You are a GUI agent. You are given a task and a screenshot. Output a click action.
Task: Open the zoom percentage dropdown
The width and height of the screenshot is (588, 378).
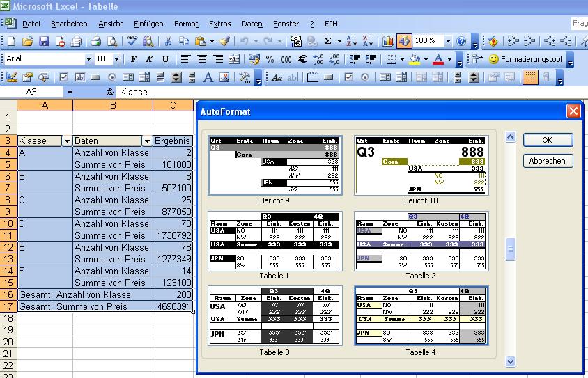pyautogui.click(x=448, y=42)
